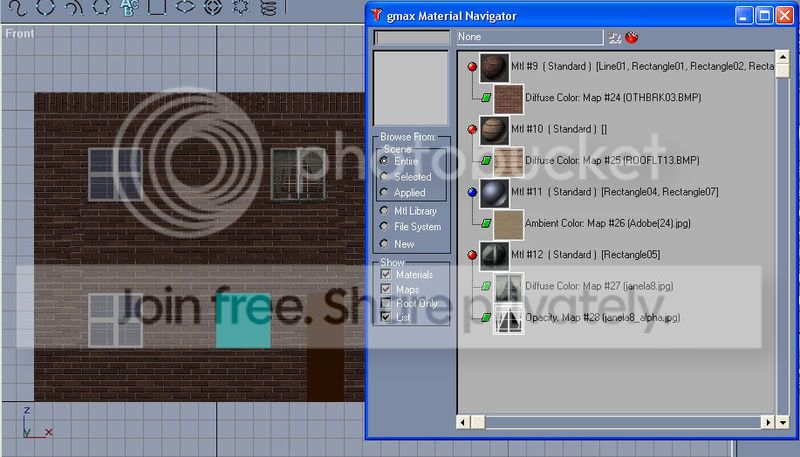Click the janela8.jpg window map thumbnail
Viewport: 800px width, 457px height.
(x=509, y=288)
